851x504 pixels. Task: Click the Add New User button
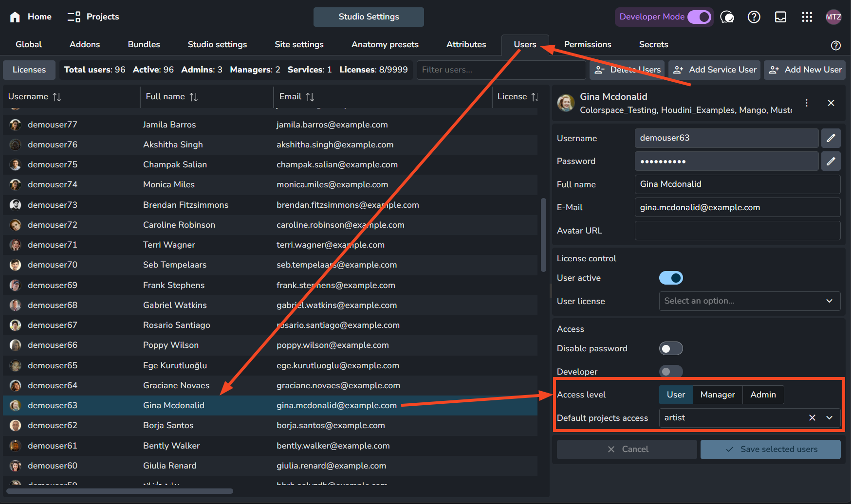(x=805, y=70)
